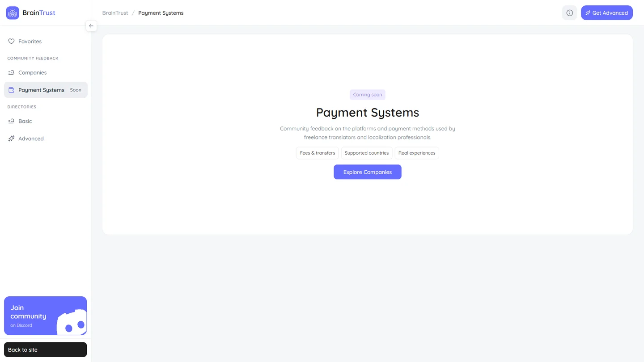Click the Fees & transfers tag

pyautogui.click(x=318, y=153)
